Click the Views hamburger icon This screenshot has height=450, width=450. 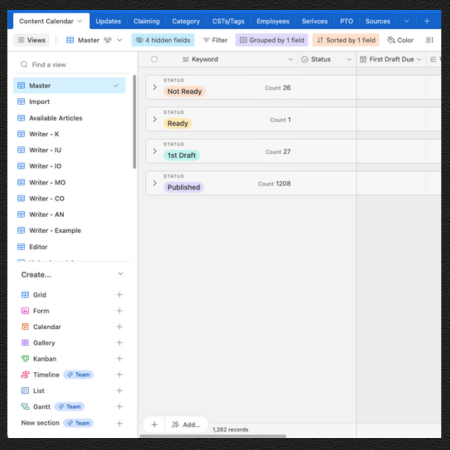coord(21,40)
